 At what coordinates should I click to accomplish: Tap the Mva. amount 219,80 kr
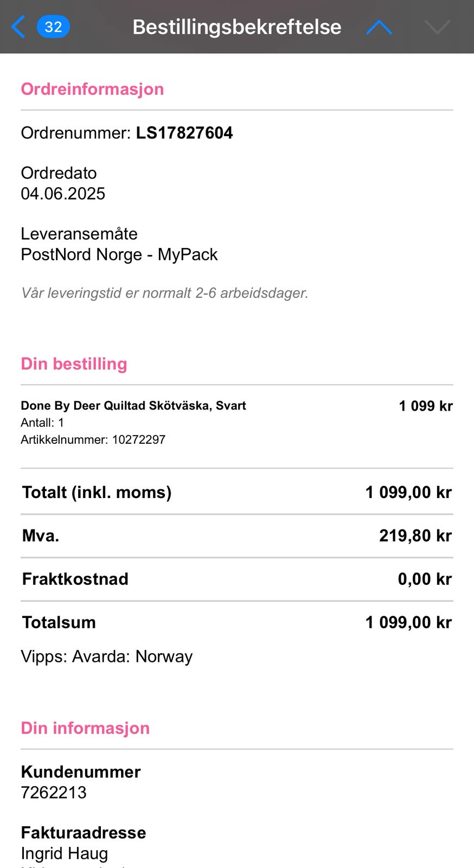point(415,536)
